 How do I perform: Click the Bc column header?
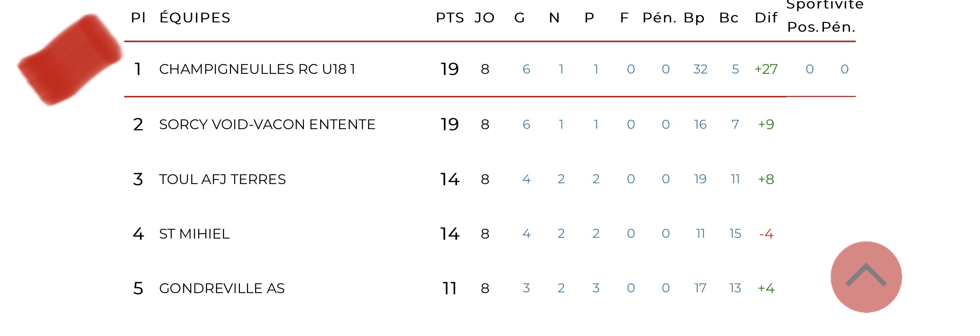click(729, 18)
